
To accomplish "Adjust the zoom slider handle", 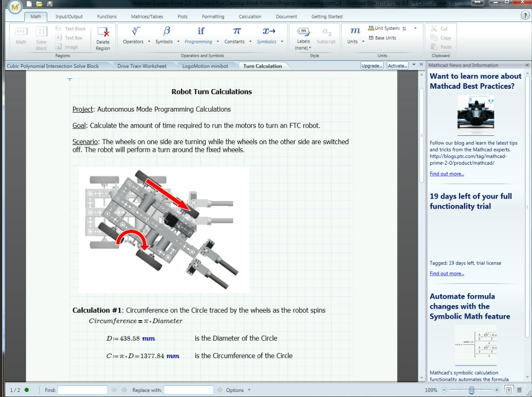I will click(x=471, y=390).
